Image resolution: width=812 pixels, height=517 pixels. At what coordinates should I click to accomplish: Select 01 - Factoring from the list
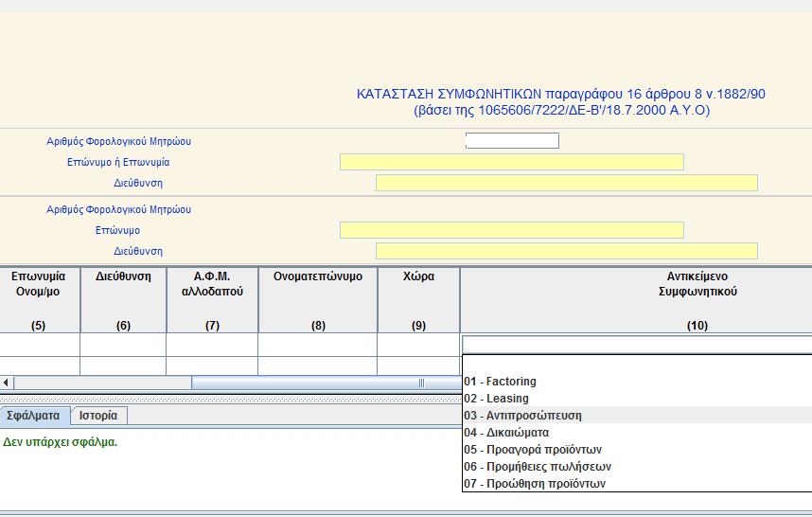[637, 382]
